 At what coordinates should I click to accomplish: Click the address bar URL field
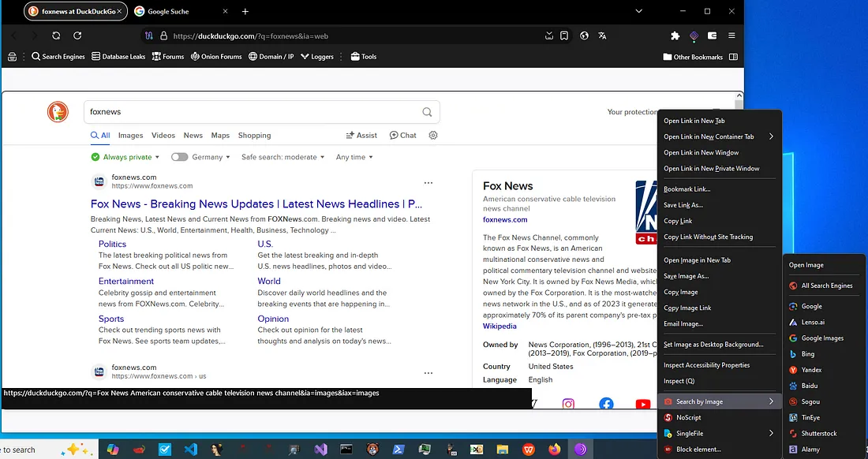coord(354,36)
